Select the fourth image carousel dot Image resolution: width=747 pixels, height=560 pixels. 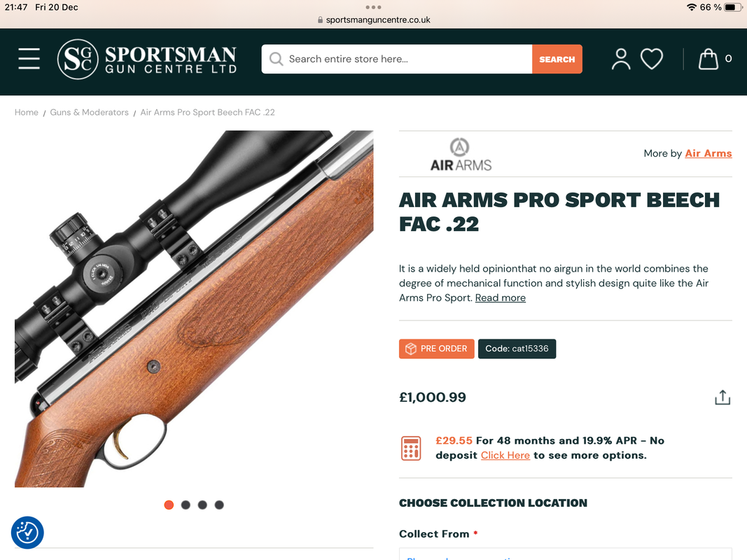(219, 505)
